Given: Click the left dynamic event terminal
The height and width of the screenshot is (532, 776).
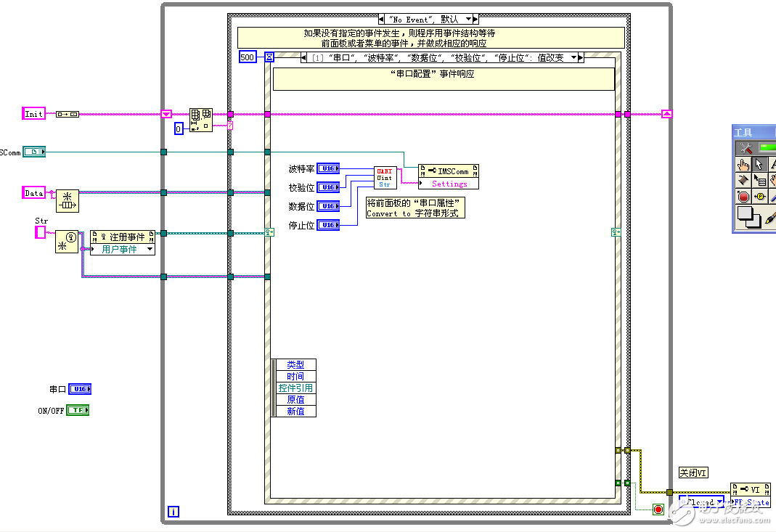Looking at the screenshot, I should pos(269,232).
